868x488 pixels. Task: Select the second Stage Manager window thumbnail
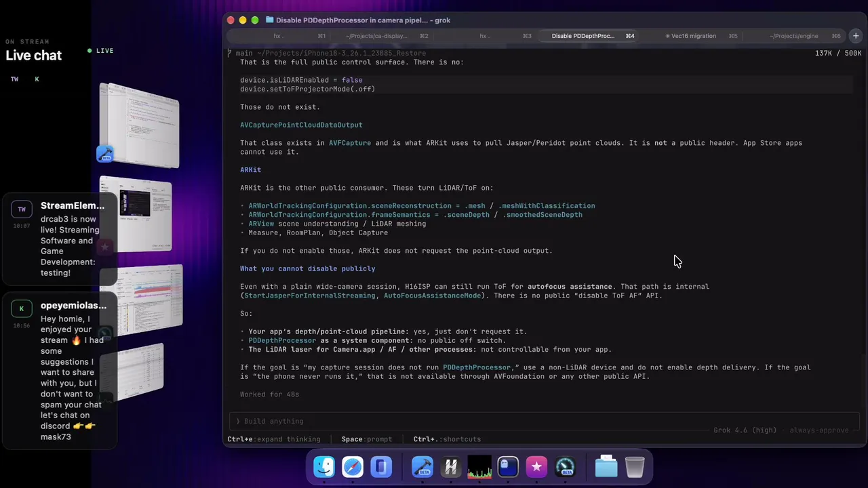(x=136, y=214)
